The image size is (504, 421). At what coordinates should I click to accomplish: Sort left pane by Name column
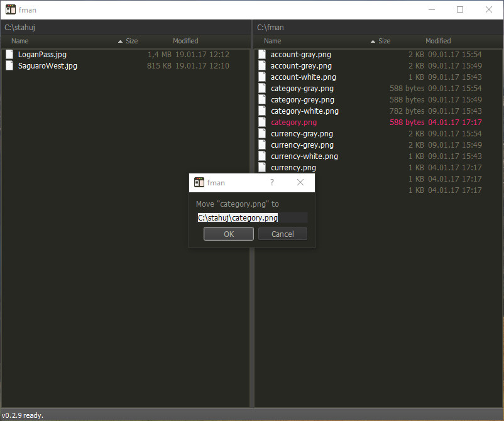20,41
